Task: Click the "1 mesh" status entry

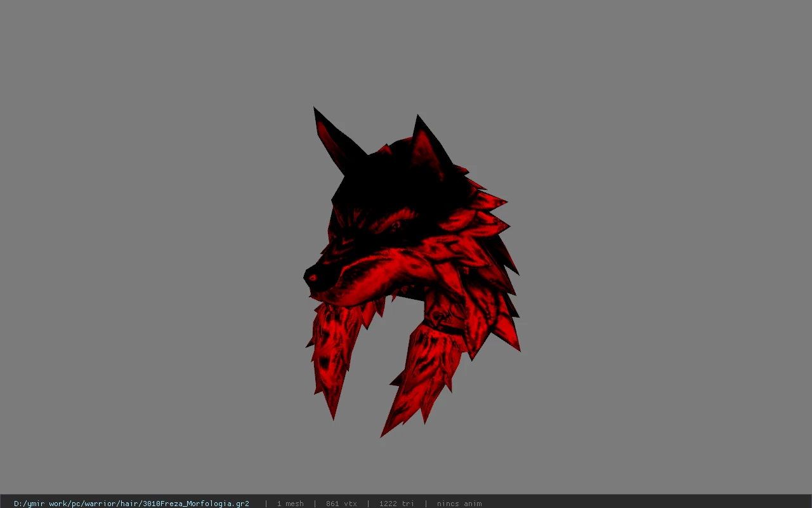Action: (x=290, y=504)
